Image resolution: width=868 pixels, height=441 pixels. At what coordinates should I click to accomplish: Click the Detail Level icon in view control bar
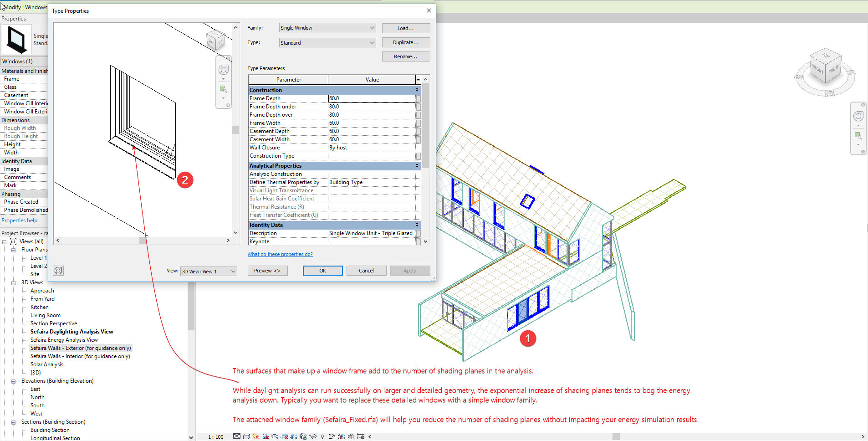(237, 436)
